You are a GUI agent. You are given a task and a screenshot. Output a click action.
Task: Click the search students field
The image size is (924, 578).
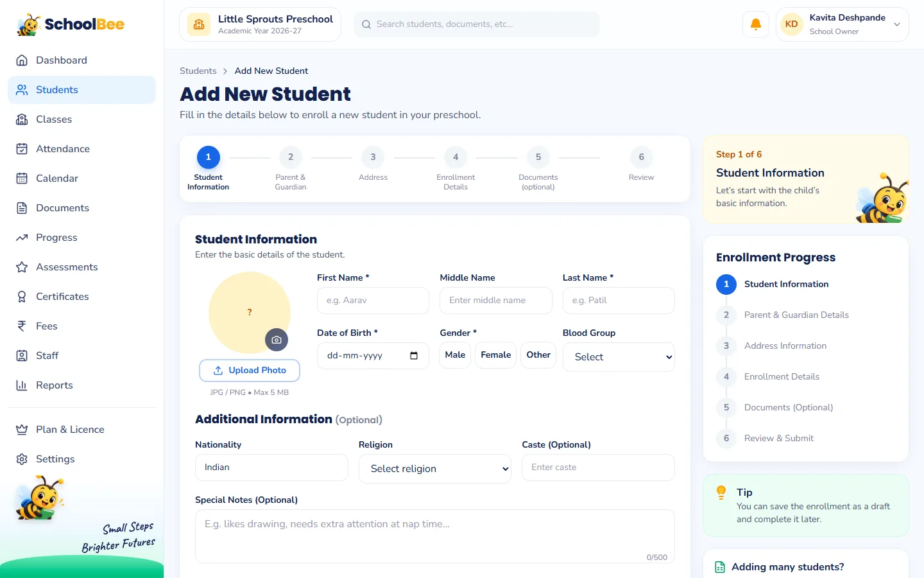(x=477, y=24)
